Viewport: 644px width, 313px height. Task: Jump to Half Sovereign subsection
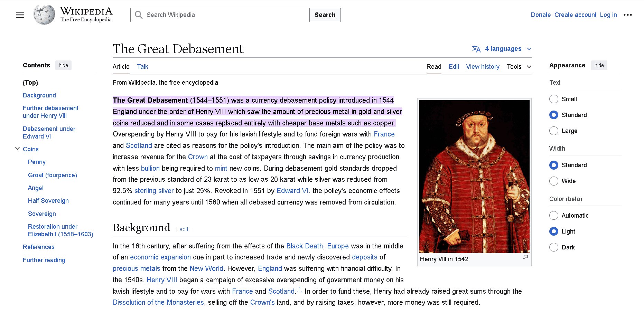(48, 201)
